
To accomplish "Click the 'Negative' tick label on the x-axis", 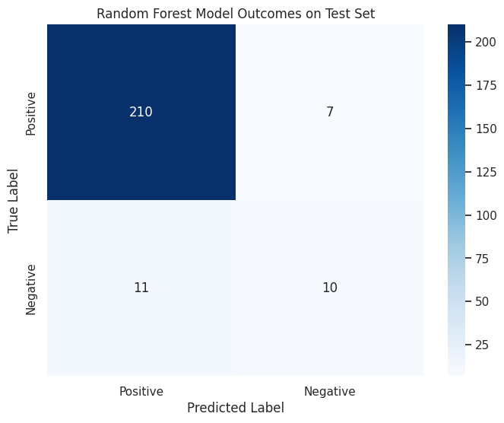I will coord(329,391).
